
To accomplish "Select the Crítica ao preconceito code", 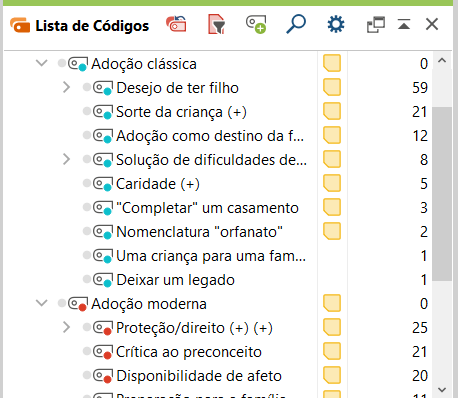I will coord(189,352).
